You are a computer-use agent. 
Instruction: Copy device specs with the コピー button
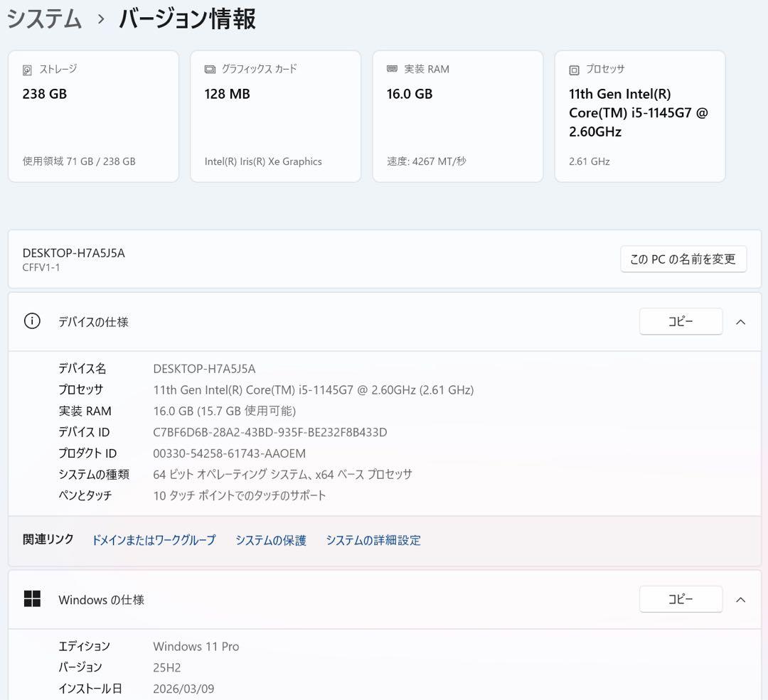coord(681,321)
